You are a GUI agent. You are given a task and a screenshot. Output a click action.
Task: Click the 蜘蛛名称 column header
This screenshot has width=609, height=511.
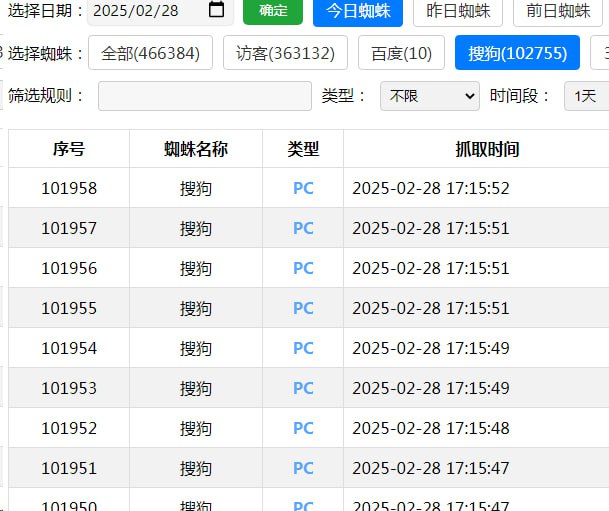(196, 149)
